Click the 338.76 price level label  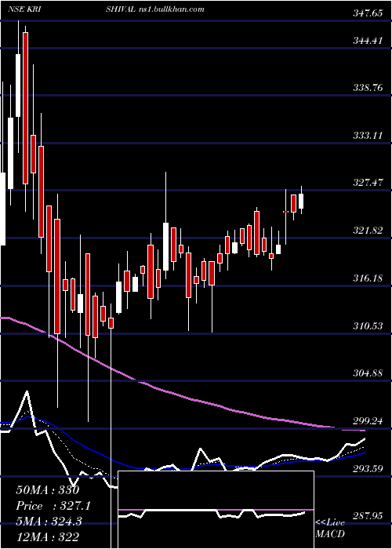(367, 88)
